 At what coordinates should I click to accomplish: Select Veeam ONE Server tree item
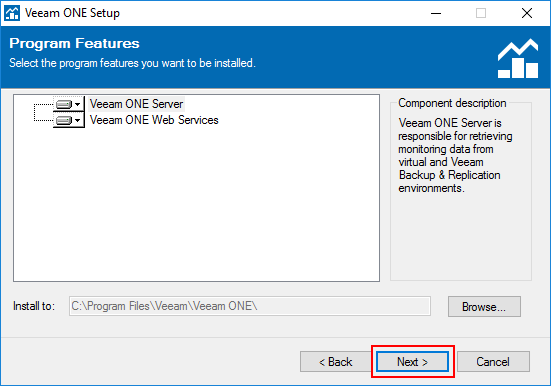point(136,104)
